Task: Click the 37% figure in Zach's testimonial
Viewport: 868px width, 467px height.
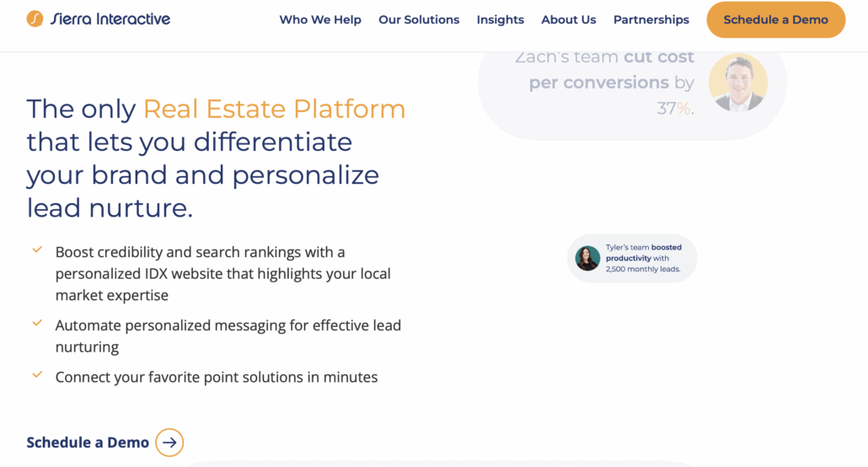Action: coord(673,108)
